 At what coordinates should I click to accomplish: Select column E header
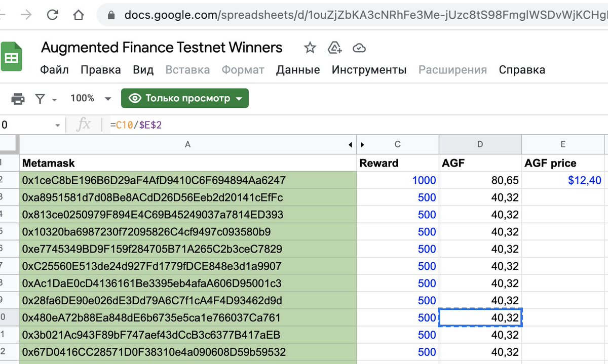tap(563, 145)
